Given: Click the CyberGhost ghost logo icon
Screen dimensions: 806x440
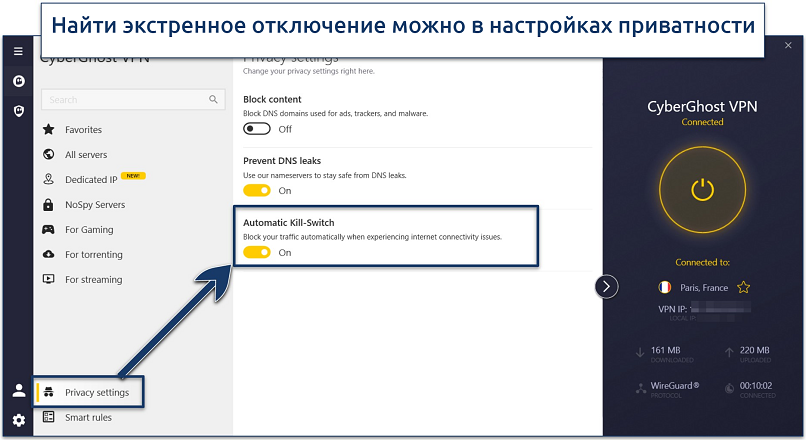Looking at the screenshot, I should click(17, 81).
